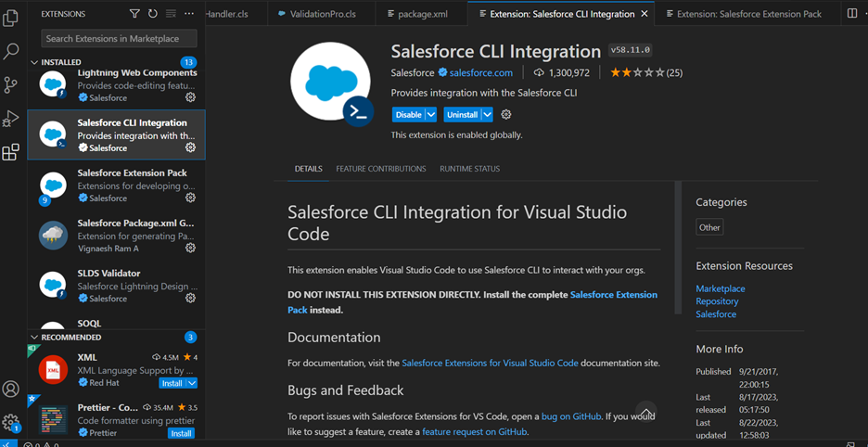Open Salesforce Extensions for Visual Studio Code link

tap(490, 364)
